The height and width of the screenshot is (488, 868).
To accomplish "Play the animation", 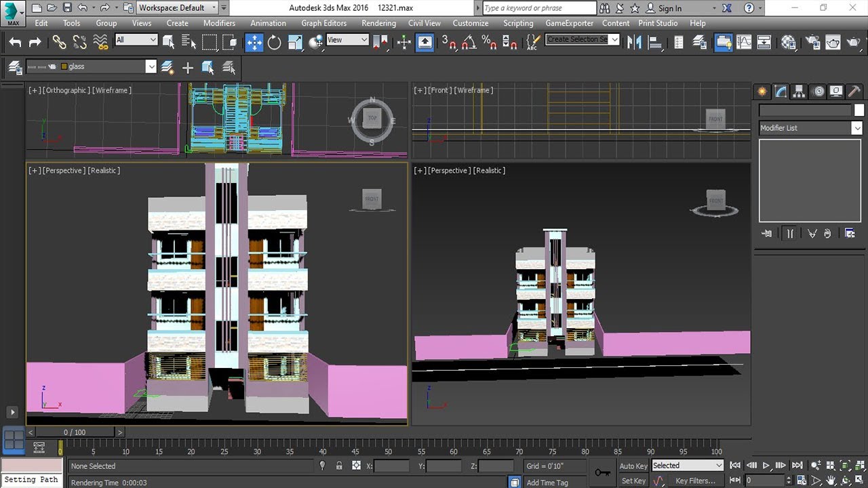I will [766, 466].
